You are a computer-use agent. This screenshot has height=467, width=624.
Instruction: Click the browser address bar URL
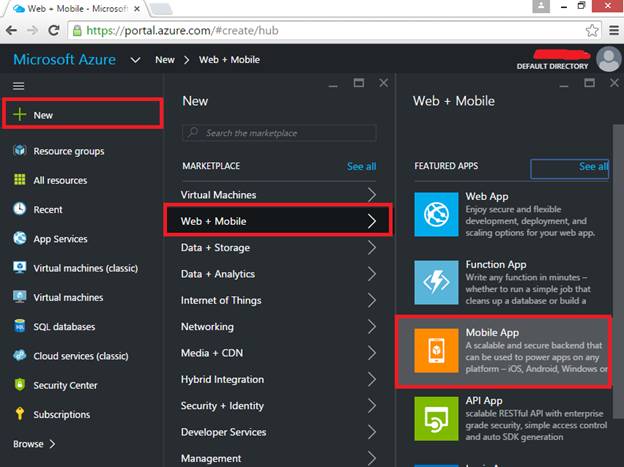click(x=182, y=30)
